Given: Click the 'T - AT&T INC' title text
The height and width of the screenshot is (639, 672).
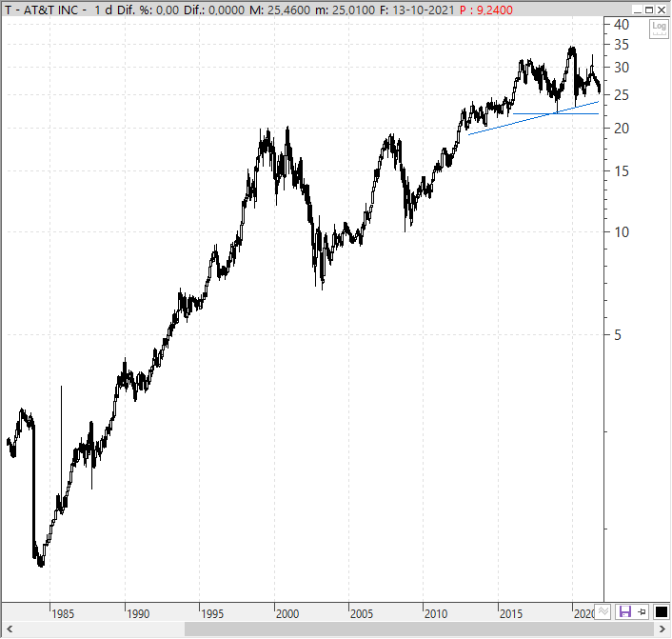Looking at the screenshot, I should 42,10.
